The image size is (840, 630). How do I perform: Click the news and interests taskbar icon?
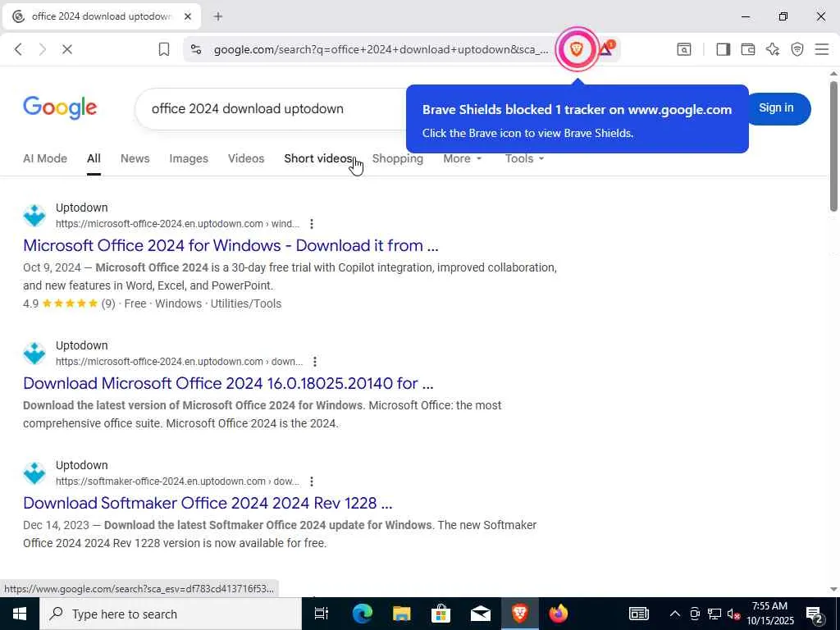pyautogui.click(x=638, y=614)
